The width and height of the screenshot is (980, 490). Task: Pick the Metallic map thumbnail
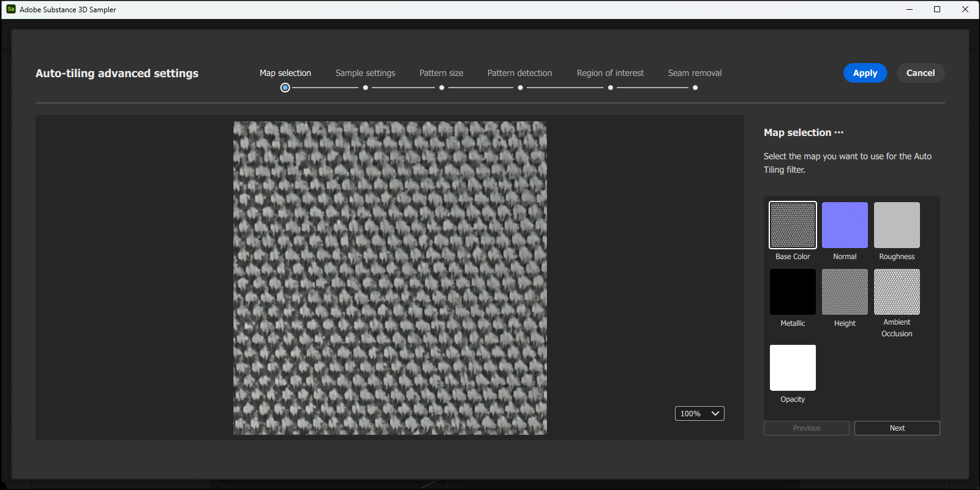coord(793,292)
